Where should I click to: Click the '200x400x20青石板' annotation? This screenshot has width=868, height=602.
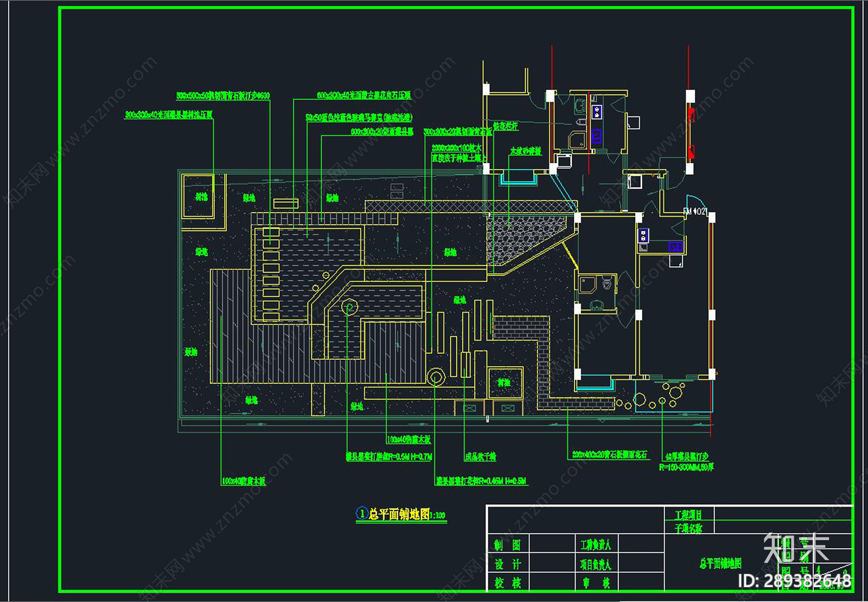609,454
